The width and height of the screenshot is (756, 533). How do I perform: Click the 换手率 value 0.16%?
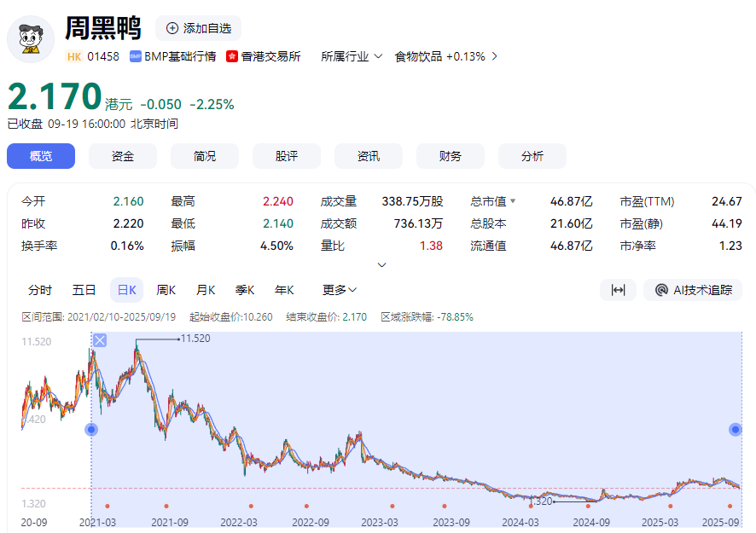point(127,246)
